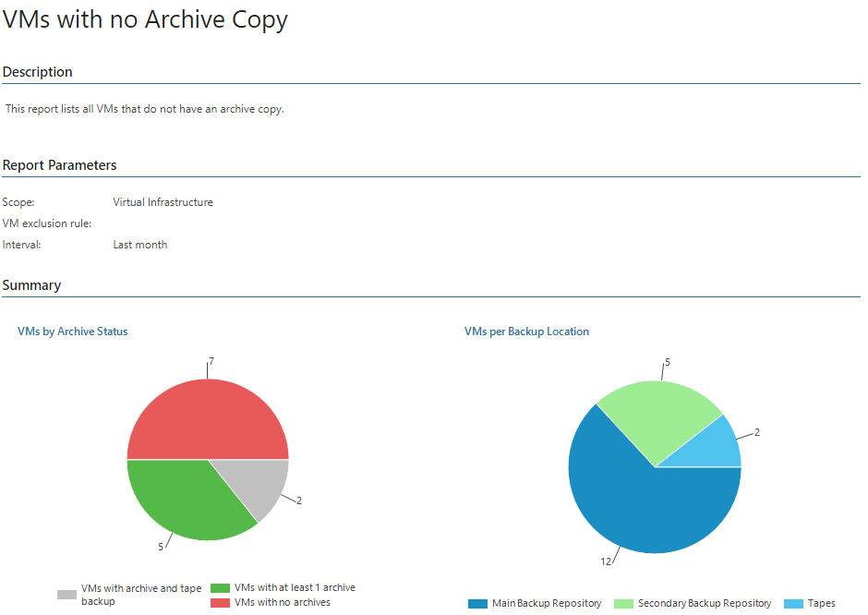
Task: Click the 'Report Parameters' section heading
Action: coord(59,165)
